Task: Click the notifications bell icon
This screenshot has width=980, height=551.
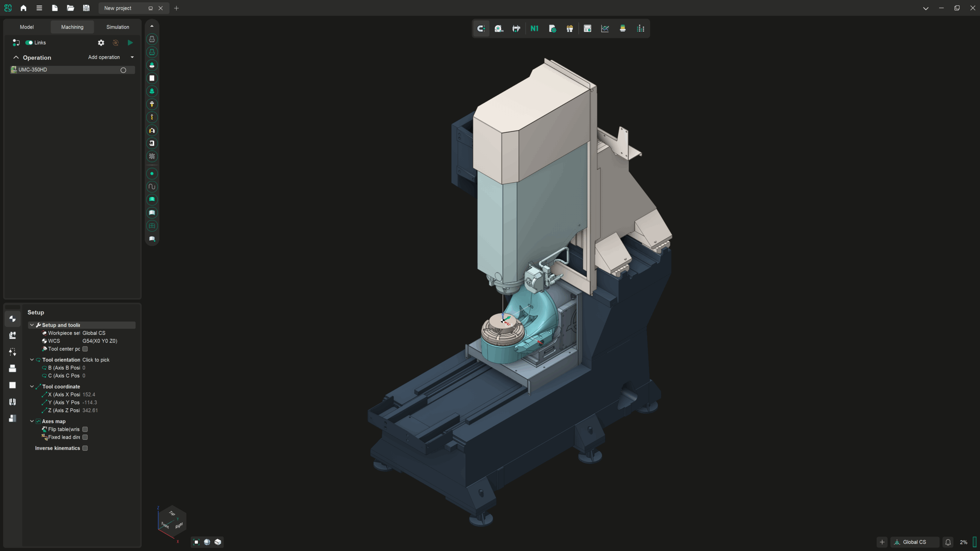Action: pyautogui.click(x=948, y=542)
